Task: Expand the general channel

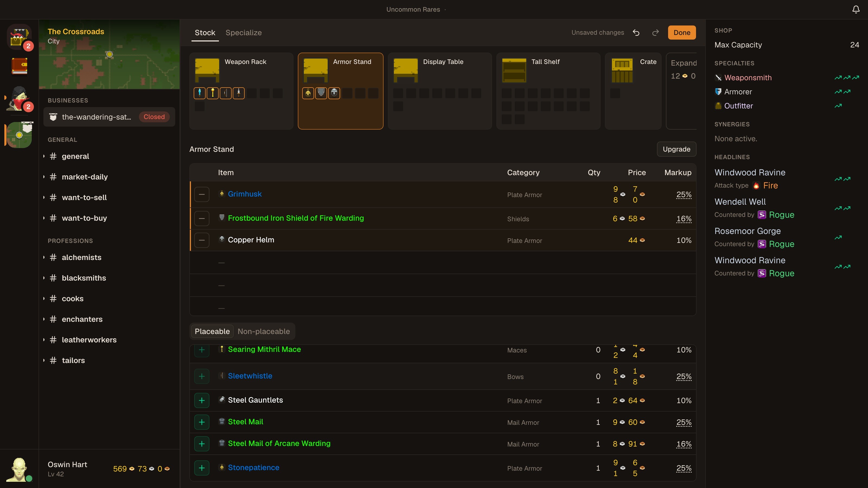Action: (44, 156)
